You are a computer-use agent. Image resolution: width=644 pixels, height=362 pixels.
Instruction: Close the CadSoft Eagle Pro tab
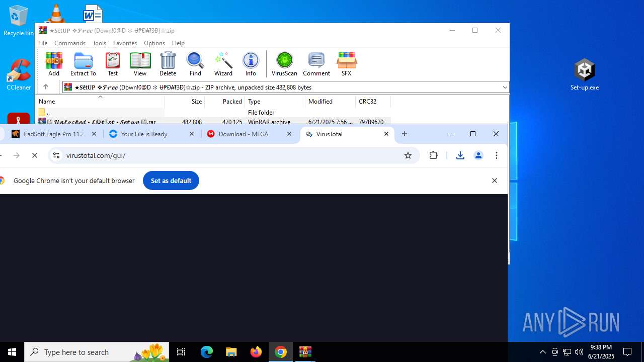(x=94, y=134)
